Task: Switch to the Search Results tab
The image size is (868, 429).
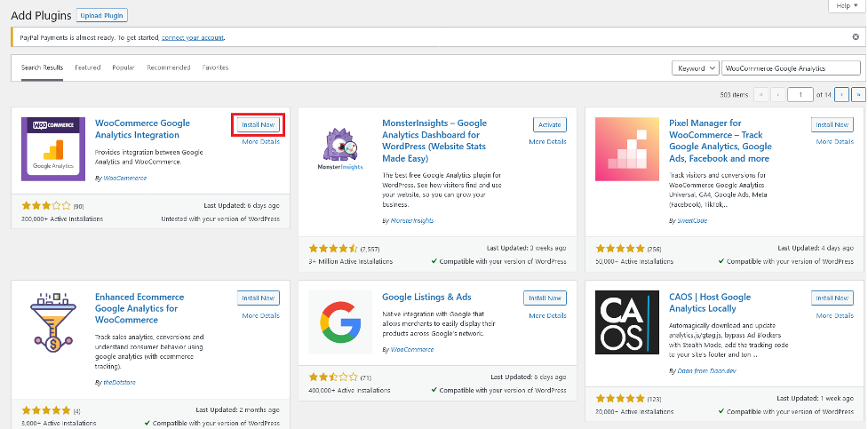Action: (x=42, y=68)
